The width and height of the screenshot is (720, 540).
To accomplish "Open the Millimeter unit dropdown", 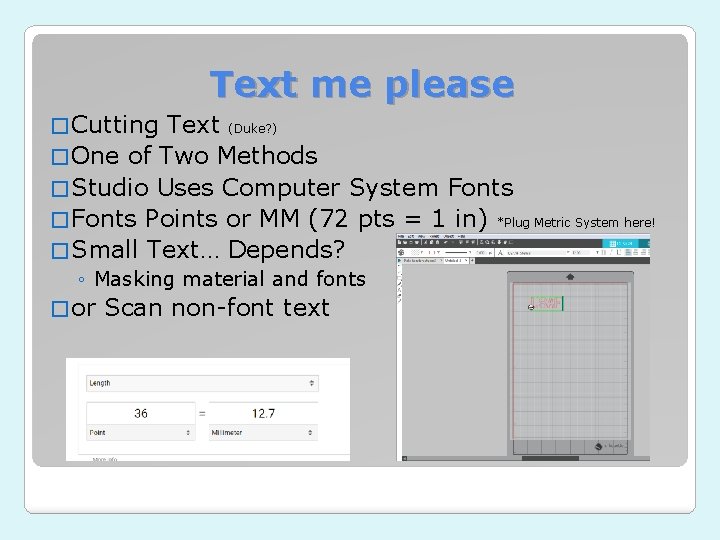I will tap(263, 433).
